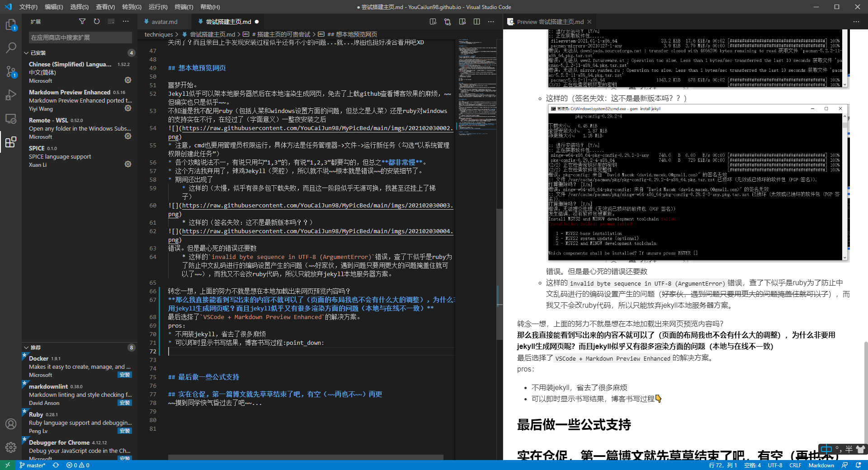Open the Explorer view in activity bar
The image size is (868, 470).
pyautogui.click(x=11, y=25)
